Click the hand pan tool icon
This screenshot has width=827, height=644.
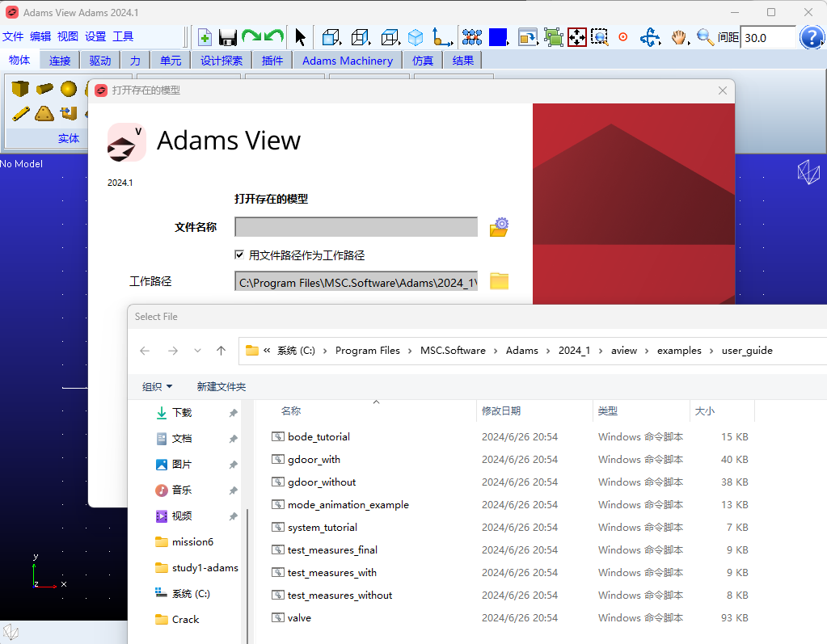click(x=679, y=37)
